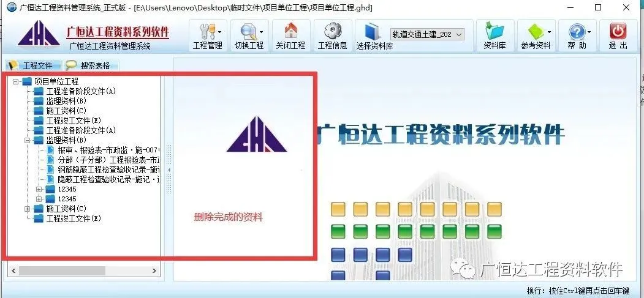The height and width of the screenshot is (298, 644).
Task: Select file starting with 隐蔽工程检查验收记录-施记
Action: coord(103,179)
